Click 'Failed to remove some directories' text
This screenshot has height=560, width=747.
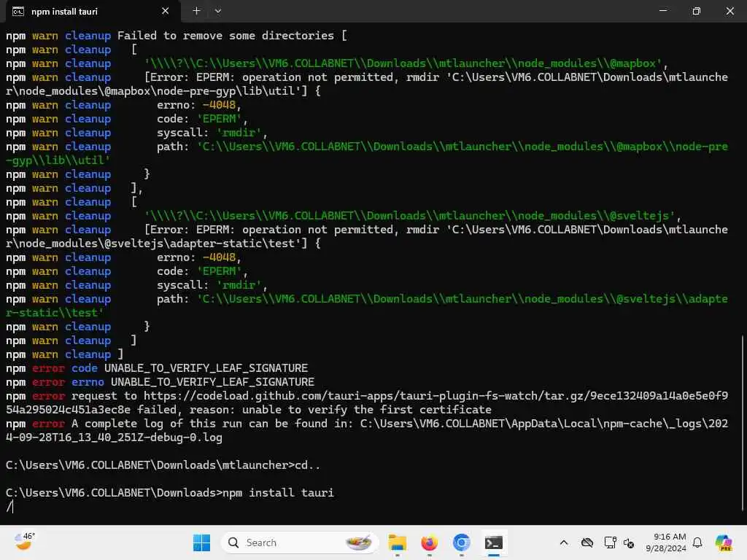(225, 36)
